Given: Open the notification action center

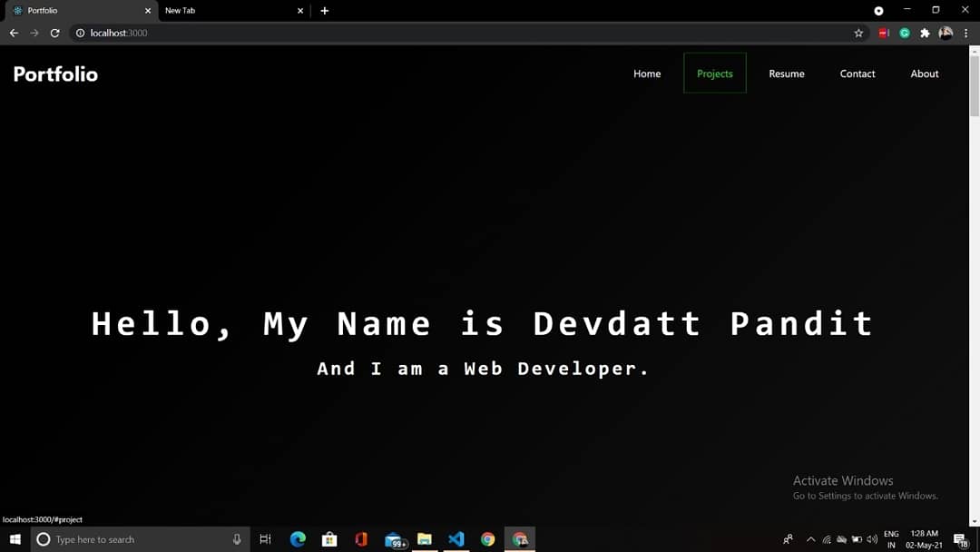Looking at the screenshot, I should [961, 539].
